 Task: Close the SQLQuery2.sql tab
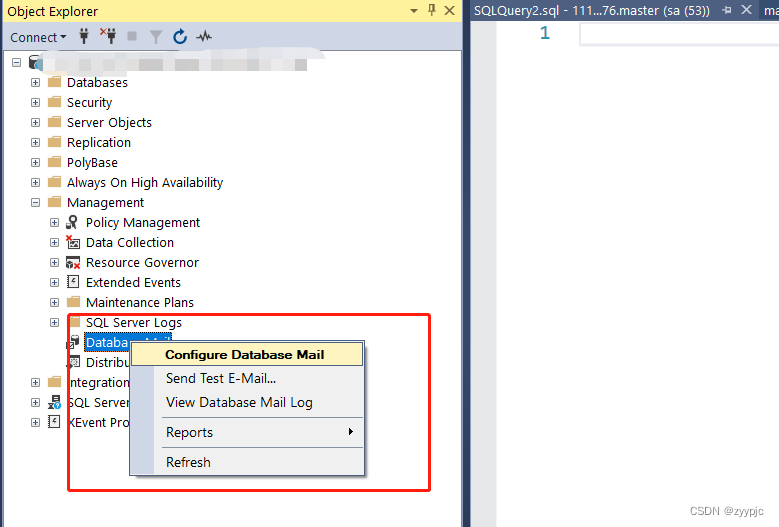(746, 9)
